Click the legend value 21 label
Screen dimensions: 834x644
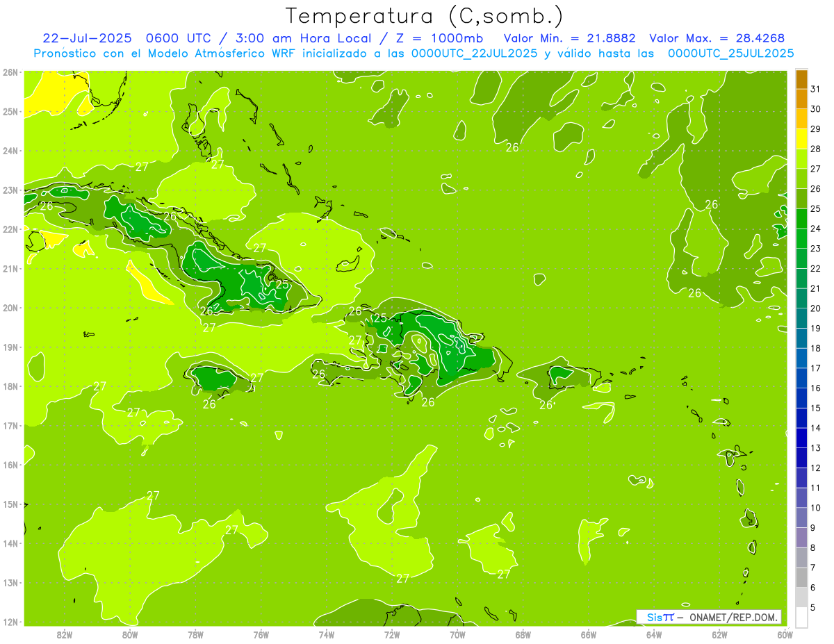(815, 288)
